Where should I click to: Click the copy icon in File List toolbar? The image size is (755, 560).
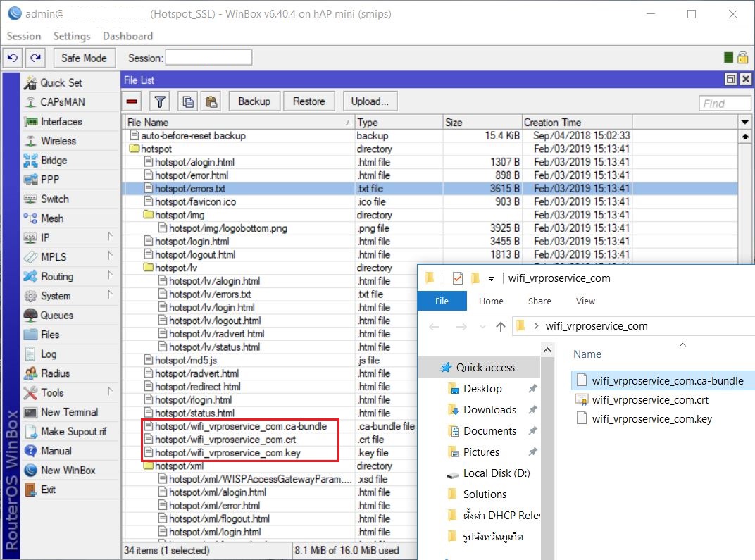pyautogui.click(x=188, y=101)
